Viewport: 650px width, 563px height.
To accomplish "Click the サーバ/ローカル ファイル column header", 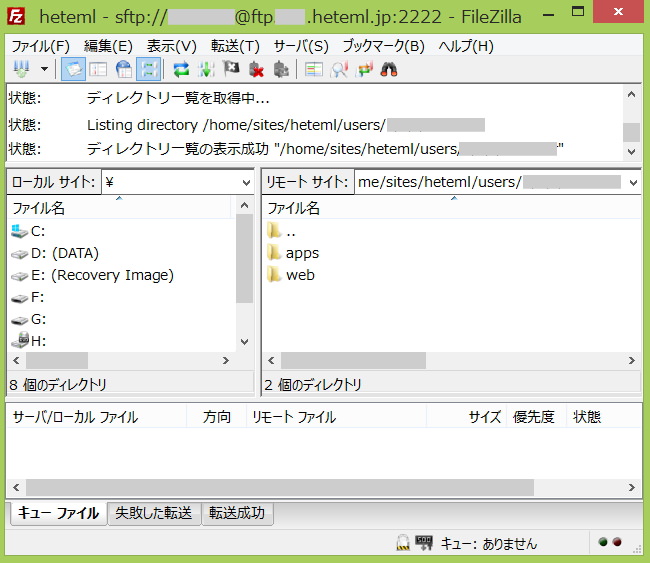I will point(97,417).
